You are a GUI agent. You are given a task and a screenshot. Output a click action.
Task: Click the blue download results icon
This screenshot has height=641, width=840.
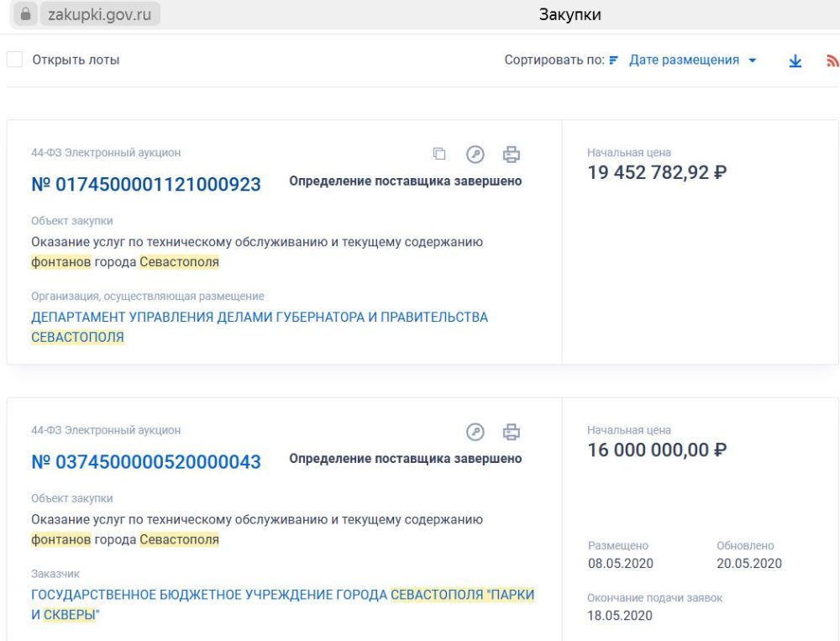(795, 61)
